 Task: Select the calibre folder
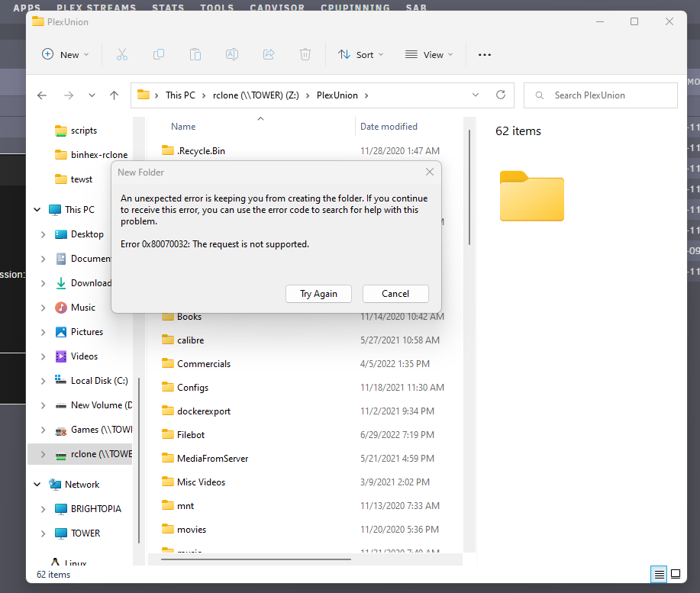pos(183,340)
